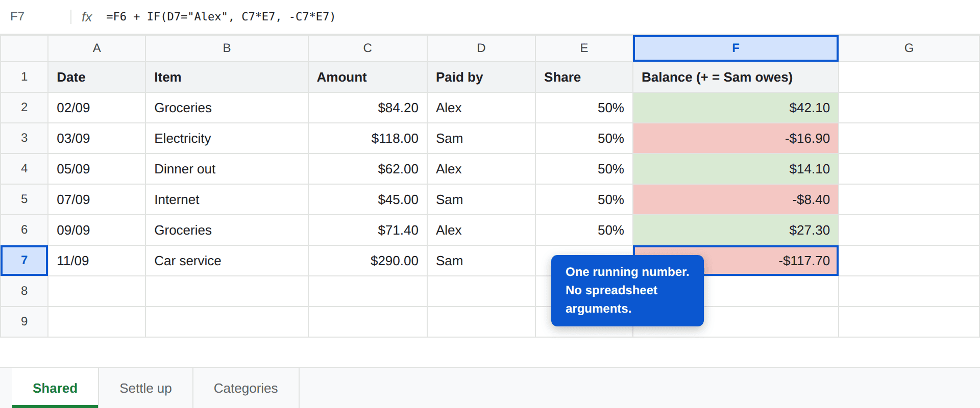Viewport: 980px width, 408px height.
Task: Select amount cell $118.00
Action: click(367, 138)
